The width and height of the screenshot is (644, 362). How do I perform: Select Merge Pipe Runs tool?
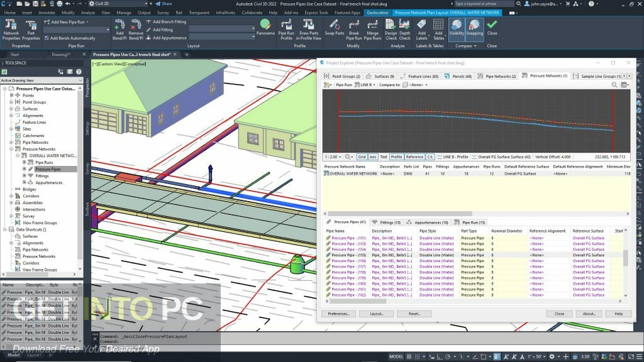click(x=372, y=29)
